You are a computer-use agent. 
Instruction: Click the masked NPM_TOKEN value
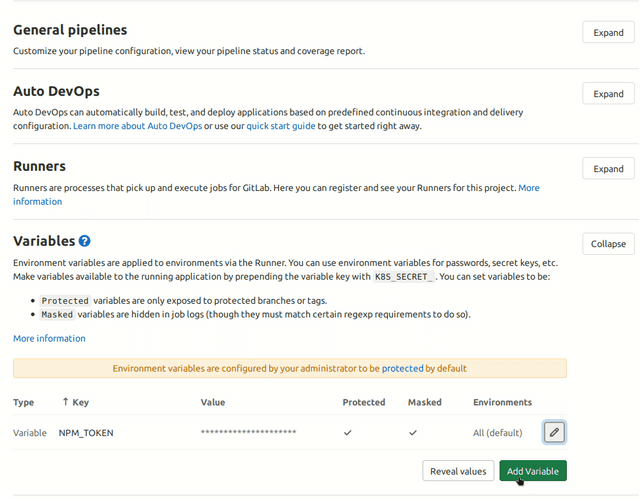click(248, 433)
